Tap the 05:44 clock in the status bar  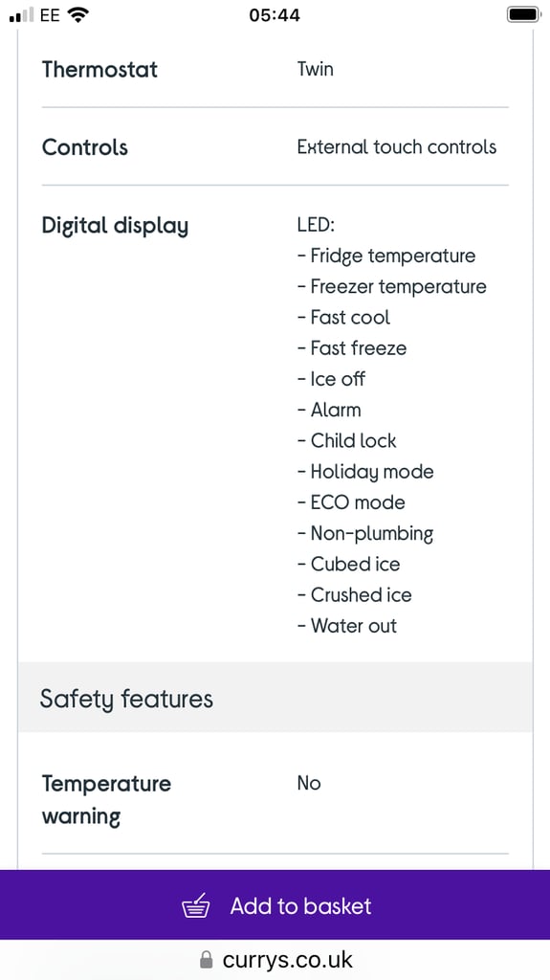(275, 15)
